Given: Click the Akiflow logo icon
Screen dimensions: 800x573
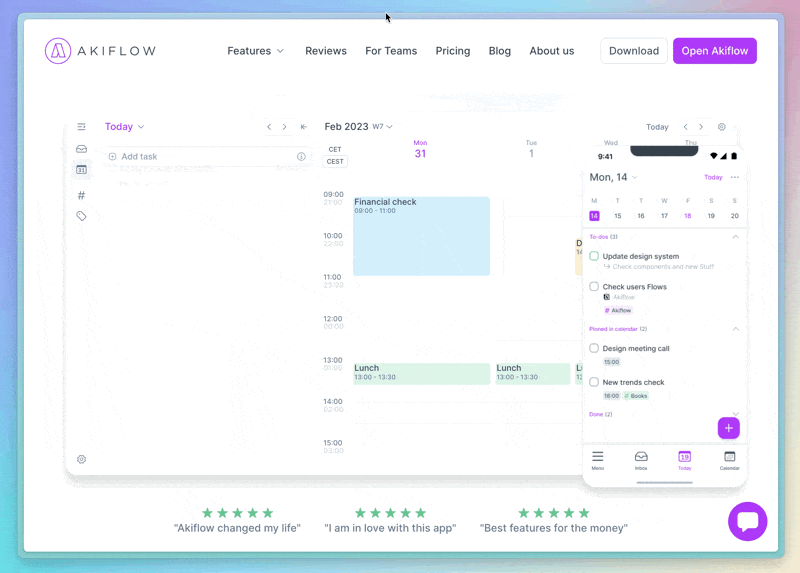Looking at the screenshot, I should [x=58, y=51].
